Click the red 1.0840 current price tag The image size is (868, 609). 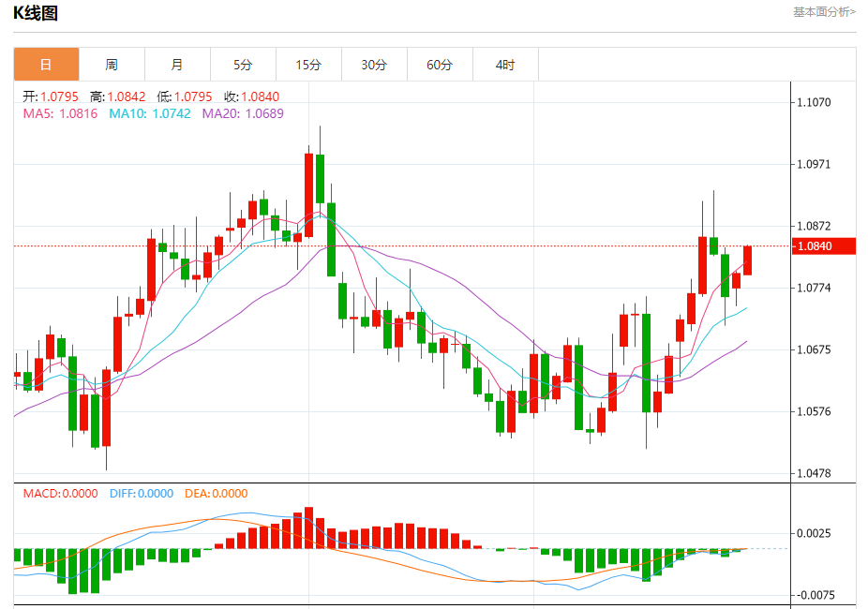[824, 246]
